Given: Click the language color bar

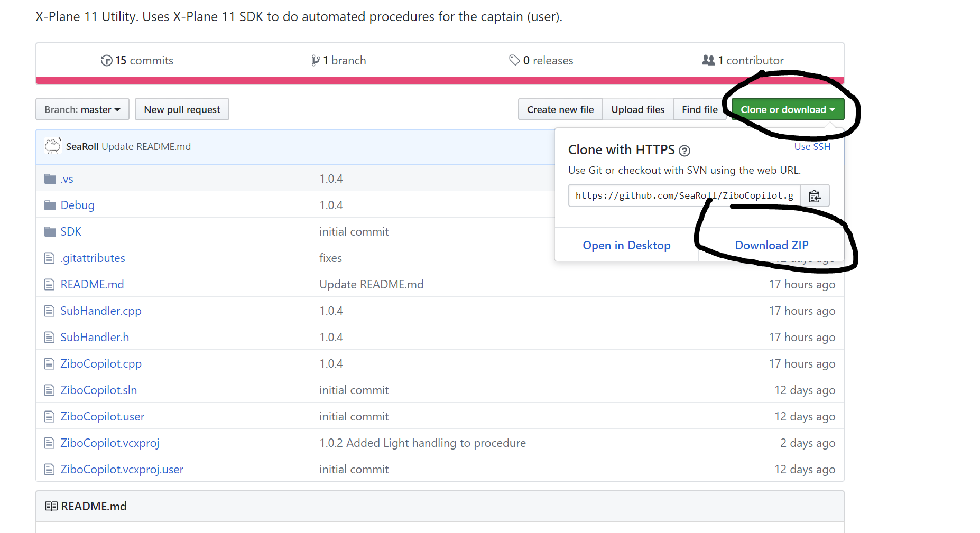Looking at the screenshot, I should coord(440,80).
